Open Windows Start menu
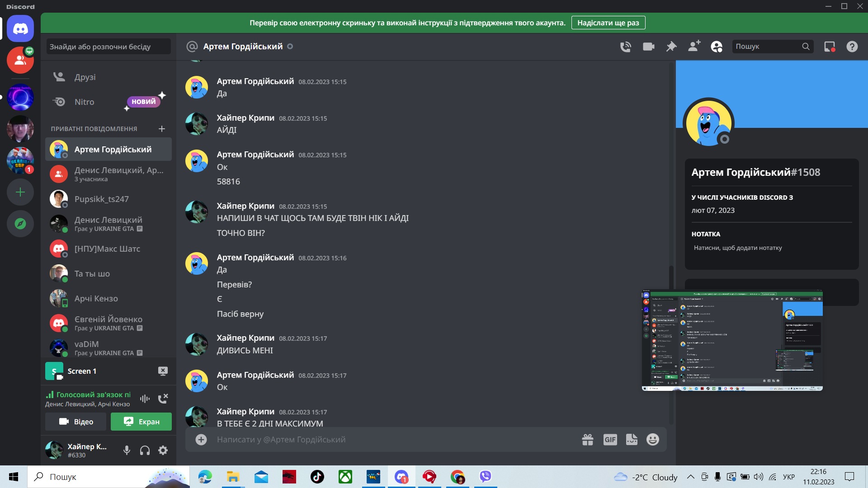 pyautogui.click(x=14, y=477)
